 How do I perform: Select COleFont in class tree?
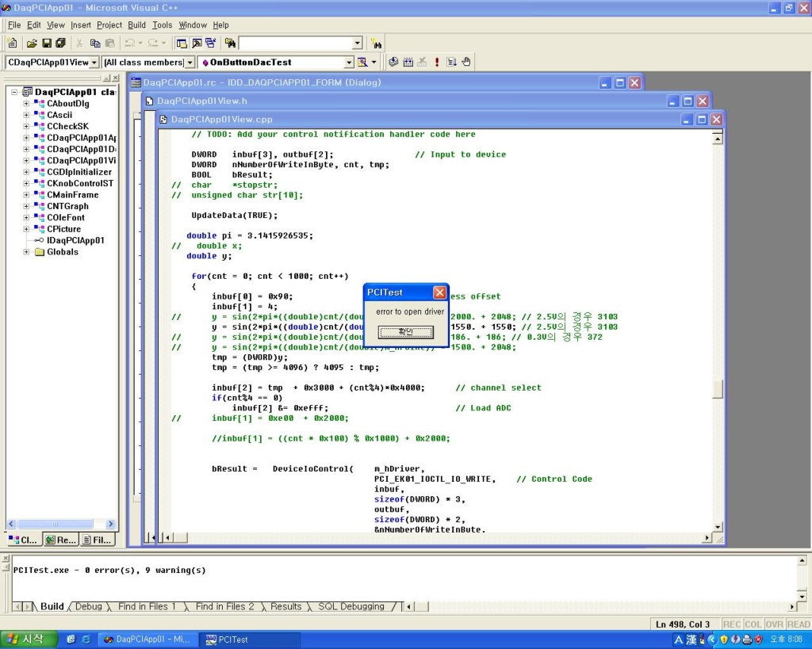pos(66,217)
